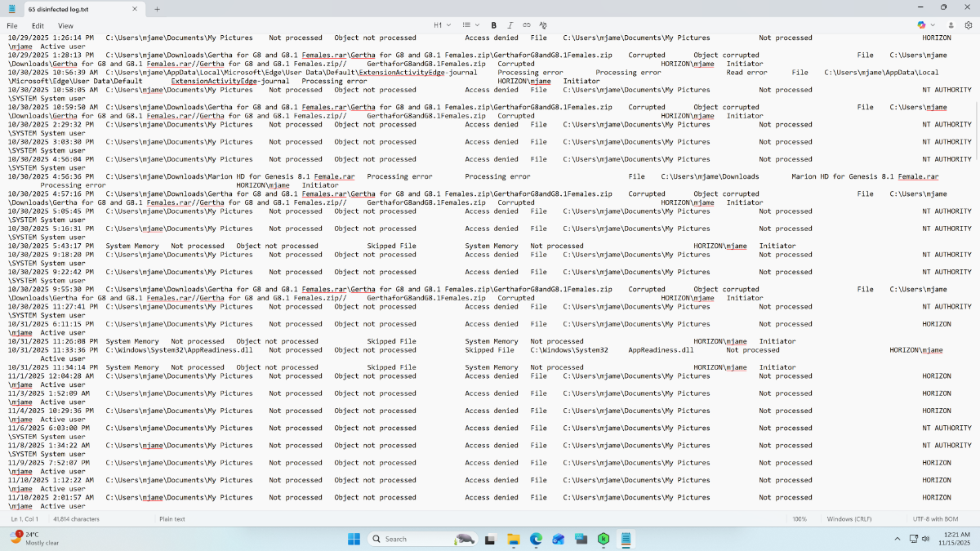This screenshot has height=551, width=980.
Task: Expand the list style dropdown
Action: 470,25
